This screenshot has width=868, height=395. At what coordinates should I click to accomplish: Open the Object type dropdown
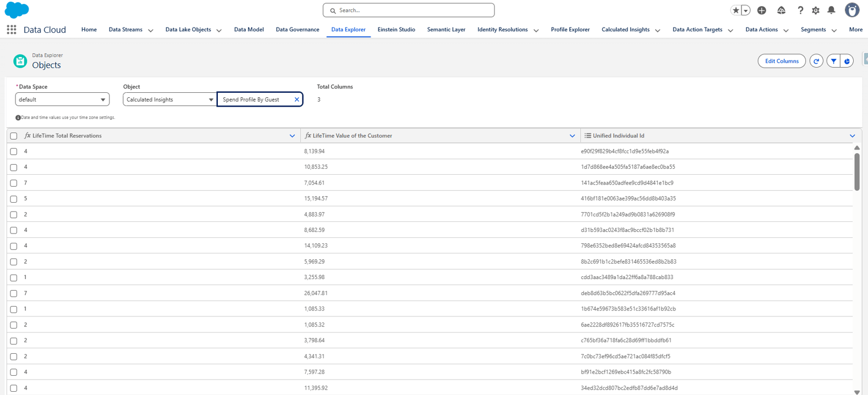169,99
